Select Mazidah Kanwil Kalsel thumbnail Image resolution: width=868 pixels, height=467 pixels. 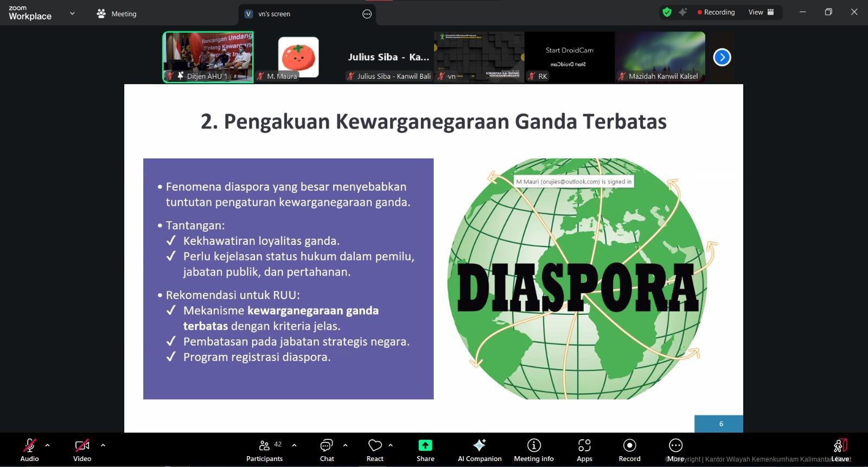(x=660, y=57)
